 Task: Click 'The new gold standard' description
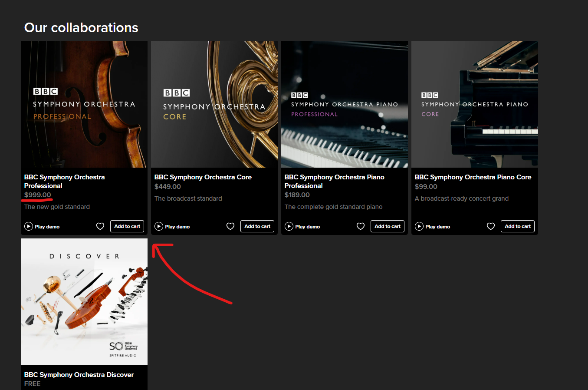tap(57, 207)
